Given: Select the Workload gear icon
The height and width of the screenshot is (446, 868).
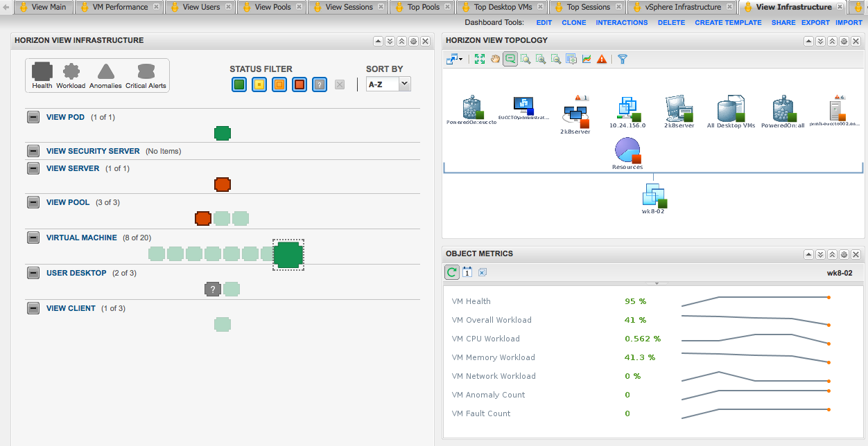Looking at the screenshot, I should 71,71.
